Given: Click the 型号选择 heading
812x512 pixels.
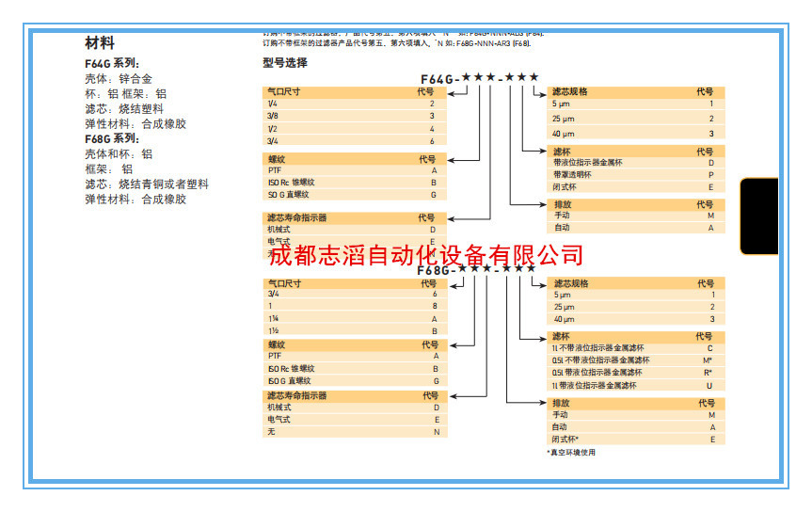Looking at the screenshot, I should (285, 63).
